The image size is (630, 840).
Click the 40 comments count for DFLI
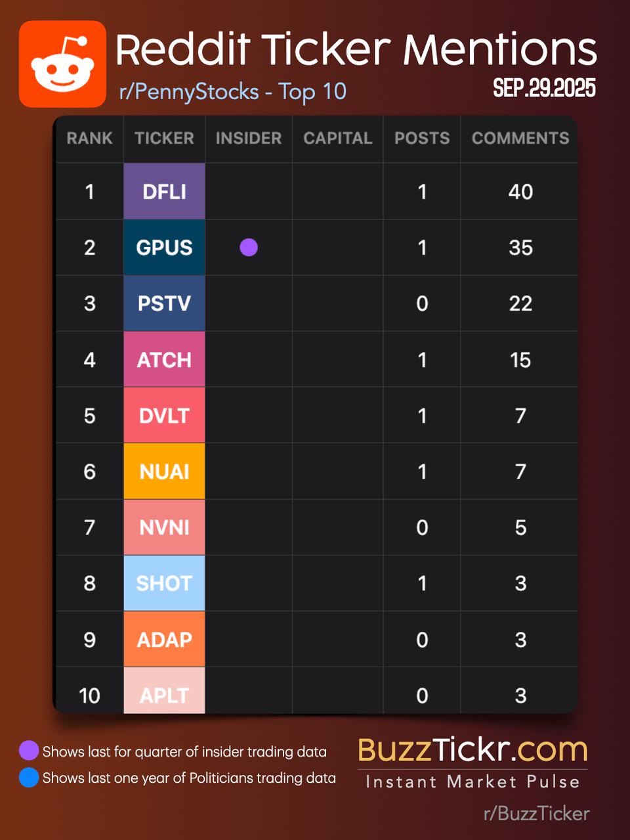pos(520,192)
